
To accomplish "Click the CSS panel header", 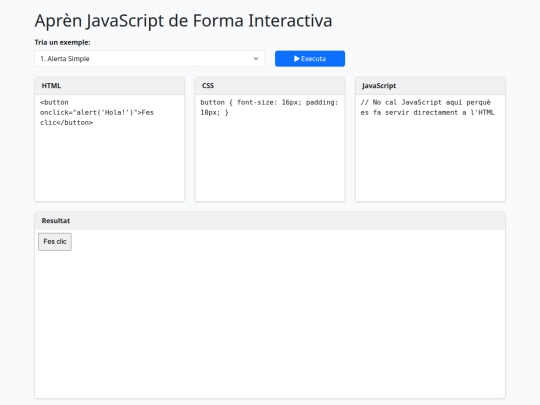I will pos(270,86).
